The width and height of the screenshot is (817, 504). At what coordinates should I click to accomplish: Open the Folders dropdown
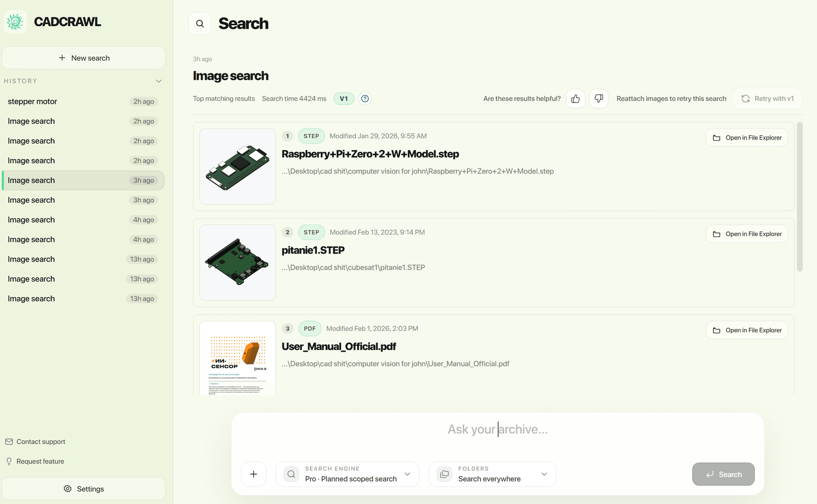tap(493, 474)
